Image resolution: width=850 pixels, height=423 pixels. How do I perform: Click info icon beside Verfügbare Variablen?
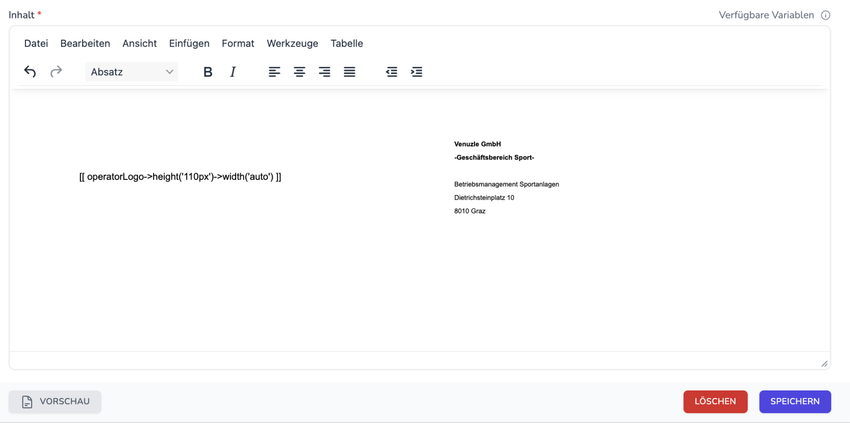(x=826, y=15)
